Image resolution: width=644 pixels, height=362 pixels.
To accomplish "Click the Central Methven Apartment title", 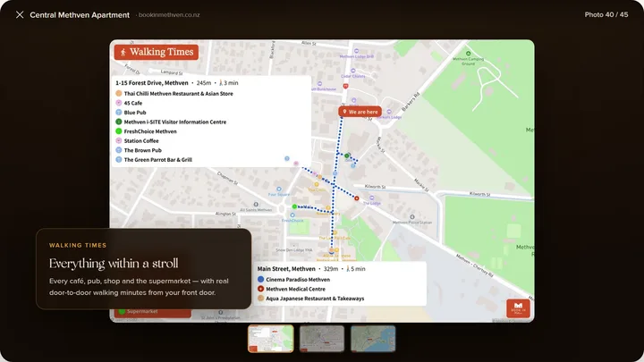I will click(80, 15).
